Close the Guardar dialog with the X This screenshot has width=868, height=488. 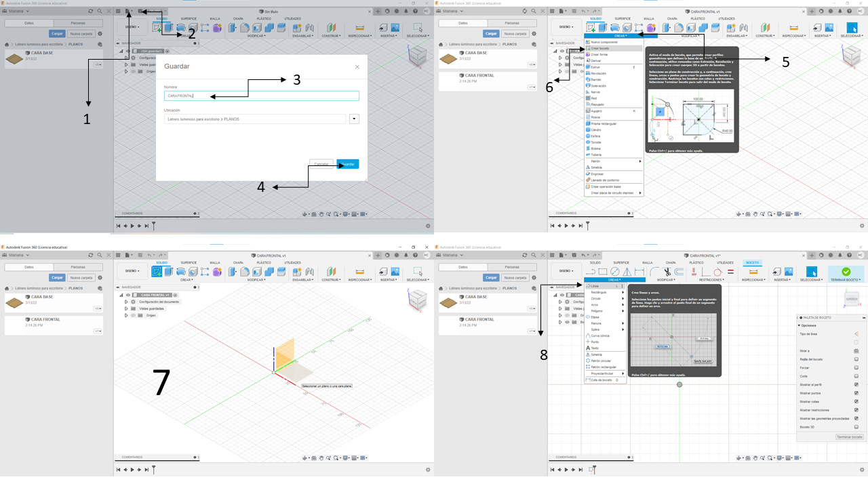click(x=357, y=67)
